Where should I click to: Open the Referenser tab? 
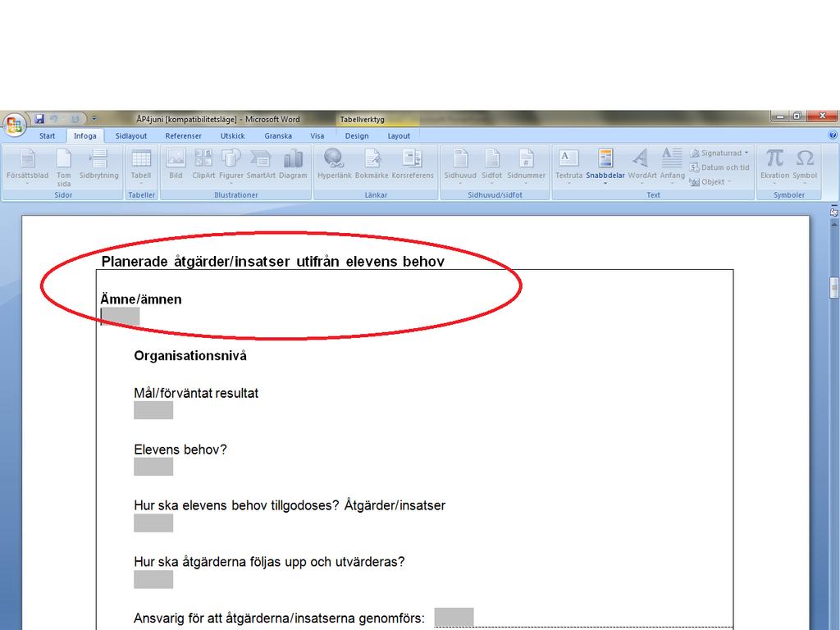[183, 136]
